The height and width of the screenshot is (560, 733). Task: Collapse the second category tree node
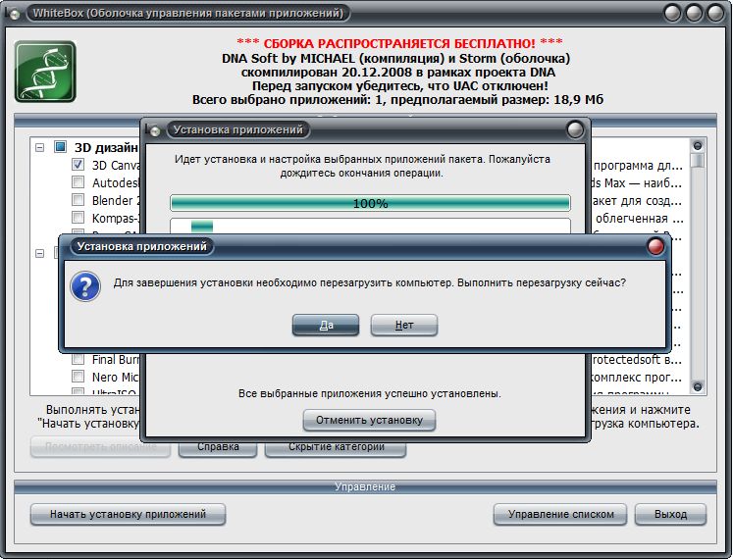click(x=39, y=253)
